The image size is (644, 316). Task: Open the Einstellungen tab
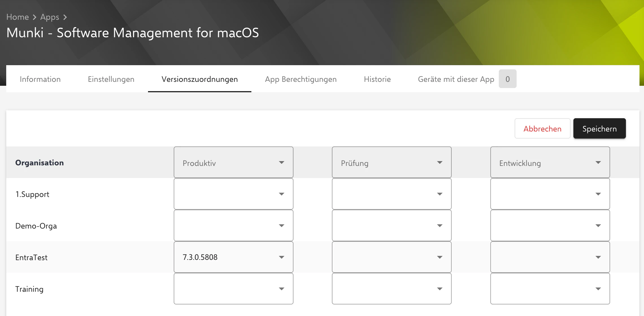pyautogui.click(x=111, y=79)
